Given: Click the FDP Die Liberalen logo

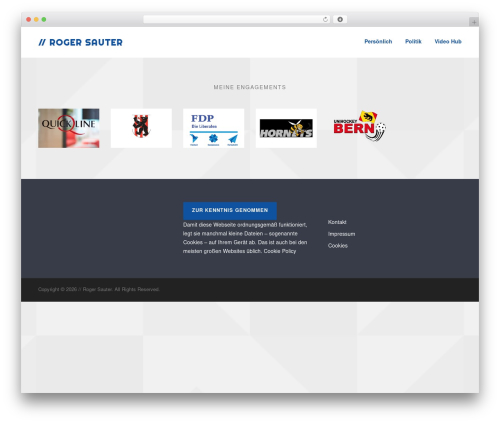Looking at the screenshot, I should tap(214, 128).
